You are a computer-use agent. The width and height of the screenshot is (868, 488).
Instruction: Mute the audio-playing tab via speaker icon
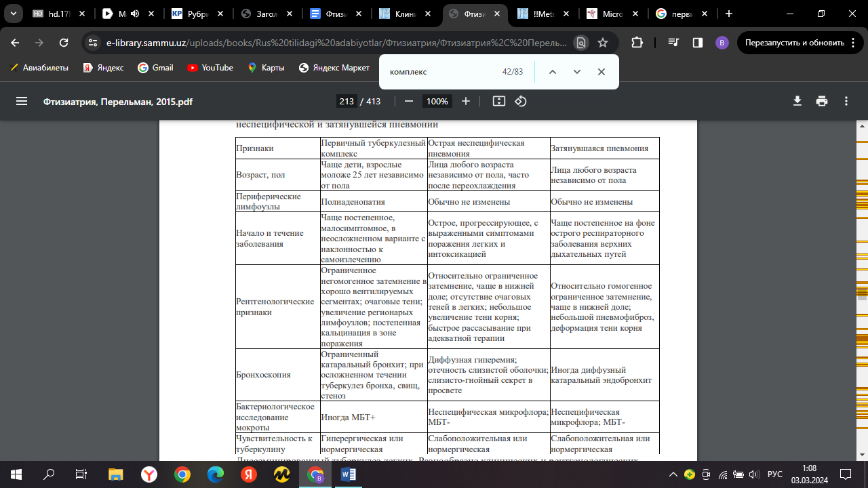(x=135, y=14)
